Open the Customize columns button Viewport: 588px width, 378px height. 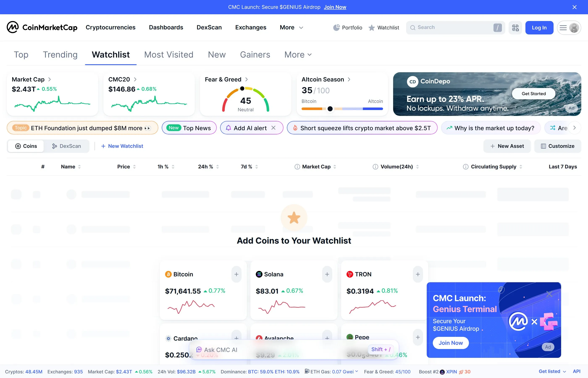[558, 146]
